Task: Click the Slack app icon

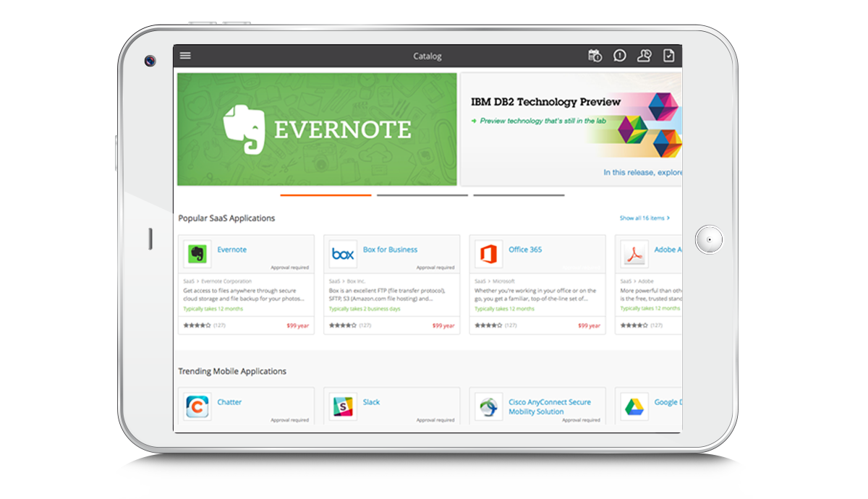Action: pos(343,406)
